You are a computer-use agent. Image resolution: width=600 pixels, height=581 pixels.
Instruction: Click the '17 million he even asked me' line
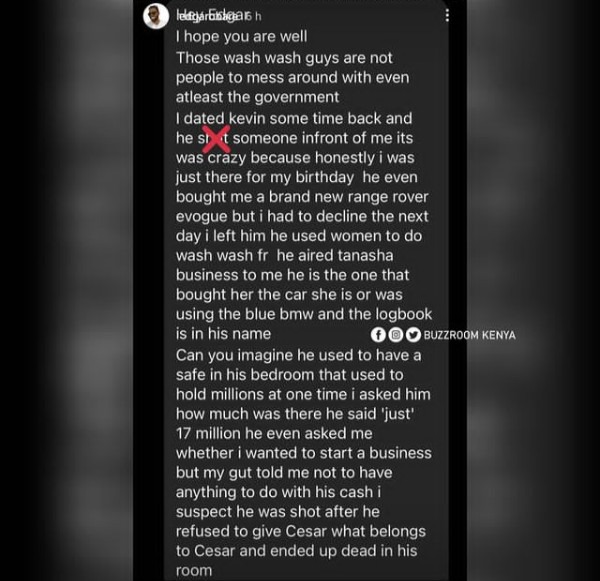274,434
